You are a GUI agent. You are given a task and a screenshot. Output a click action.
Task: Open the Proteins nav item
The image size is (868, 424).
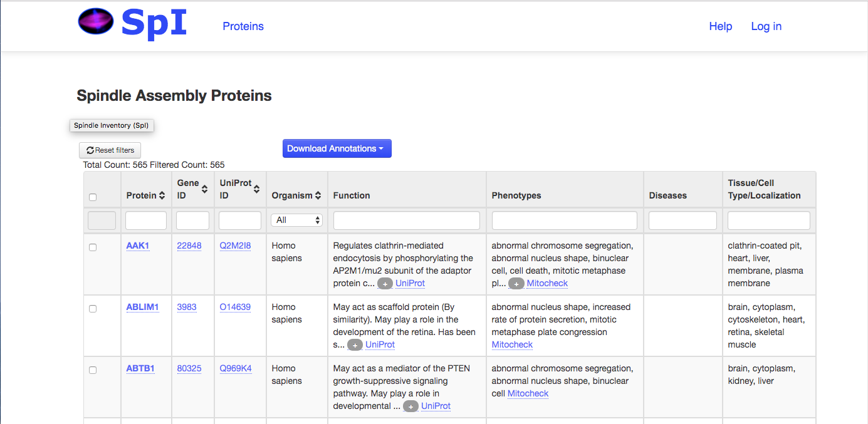click(243, 26)
